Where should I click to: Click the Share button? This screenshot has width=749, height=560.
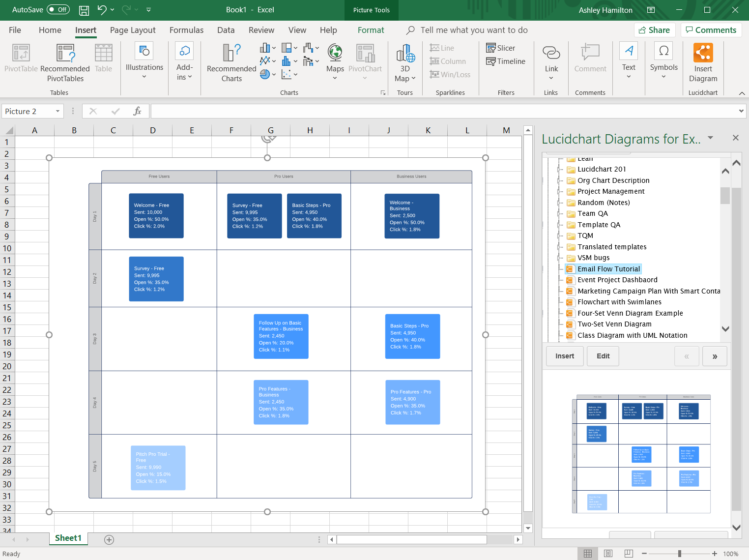654,29
